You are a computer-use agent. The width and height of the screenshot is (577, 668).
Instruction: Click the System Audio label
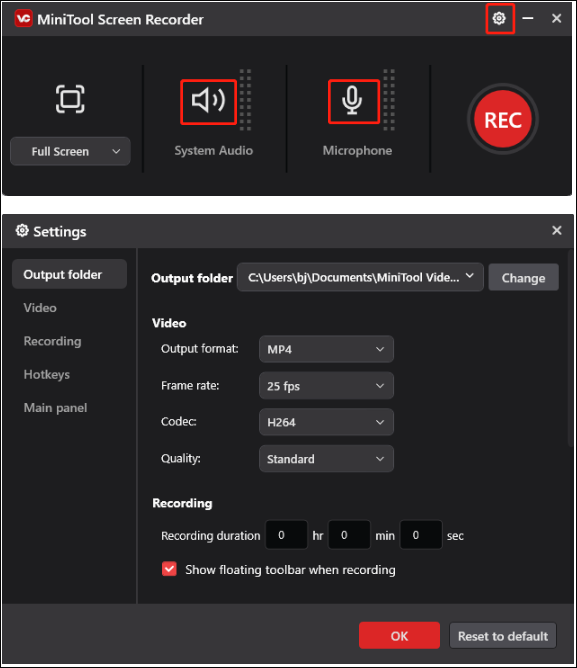[x=213, y=150]
